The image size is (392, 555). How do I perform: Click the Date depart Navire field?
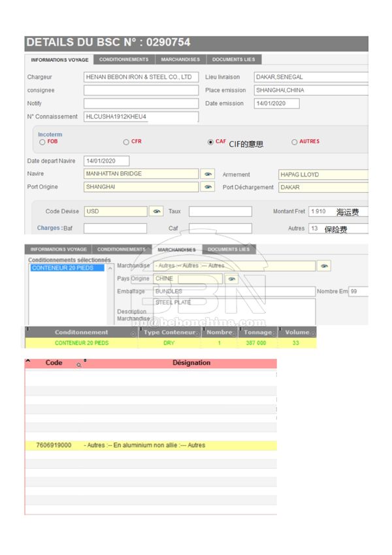pyautogui.click(x=106, y=161)
